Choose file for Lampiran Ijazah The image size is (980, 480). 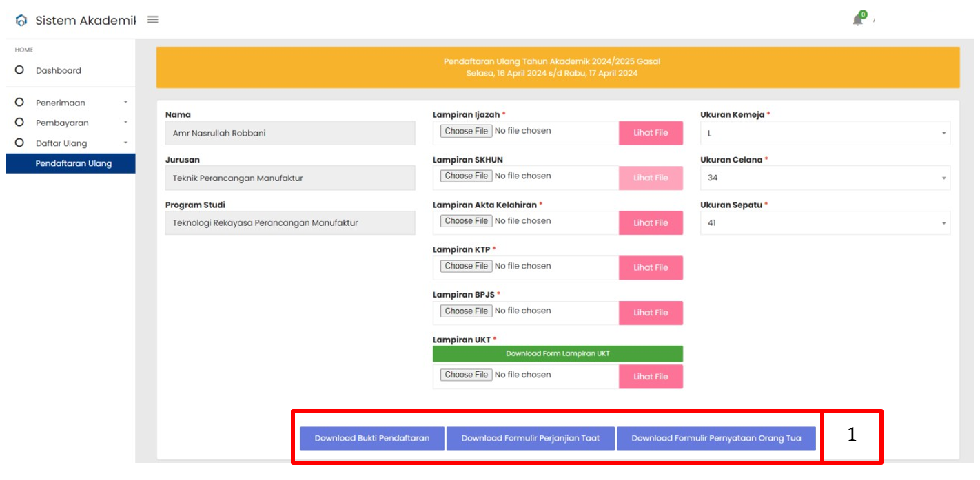[467, 131]
